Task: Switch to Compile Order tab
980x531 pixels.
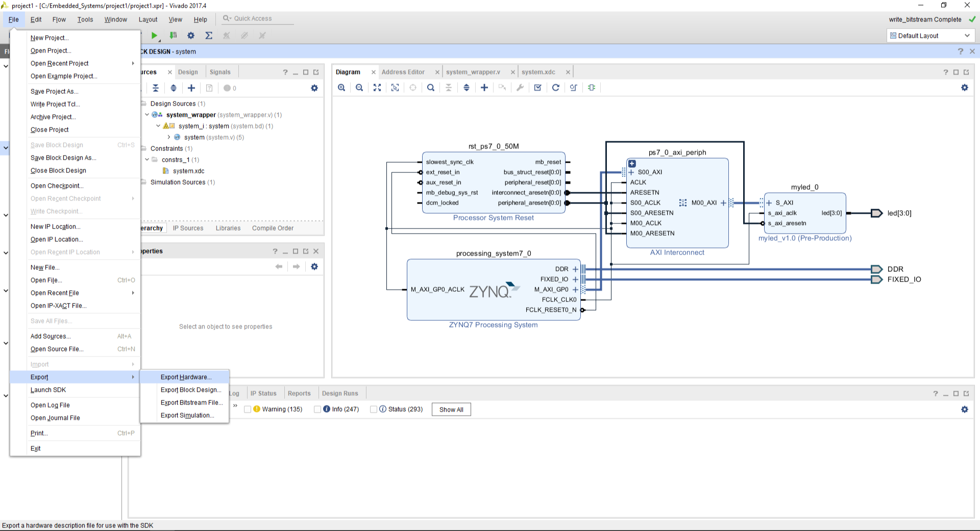Action: 273,228
